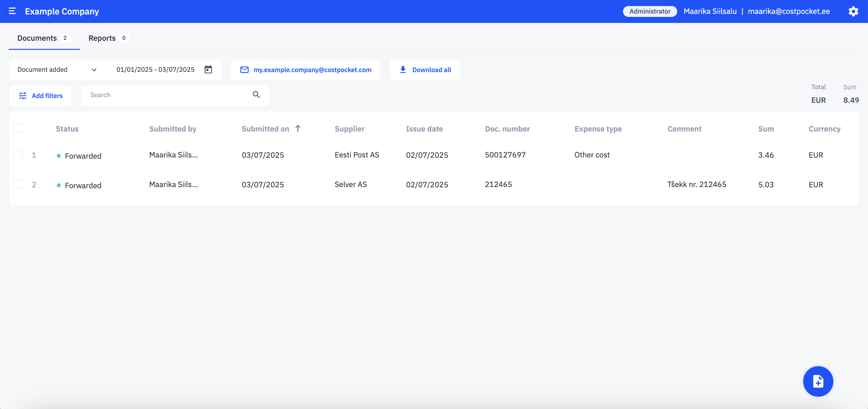
Task: Tick the select-all header checkbox
Action: (18, 128)
